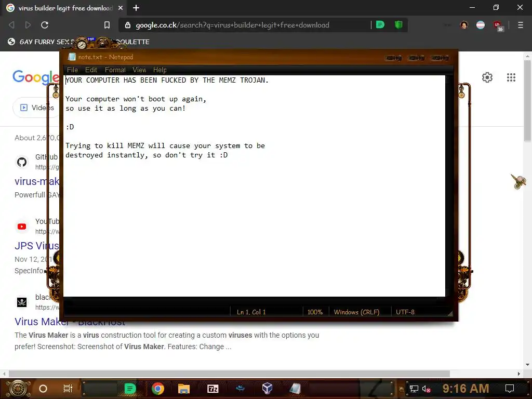This screenshot has height=399, width=532.
Task: Open the Notepad Format menu
Action: (115, 70)
